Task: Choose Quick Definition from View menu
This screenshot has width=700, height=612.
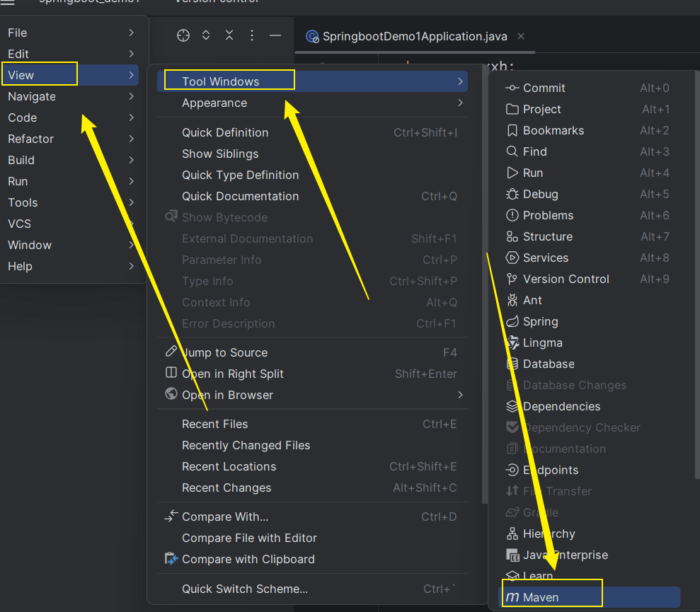Action: pyautogui.click(x=312, y=132)
